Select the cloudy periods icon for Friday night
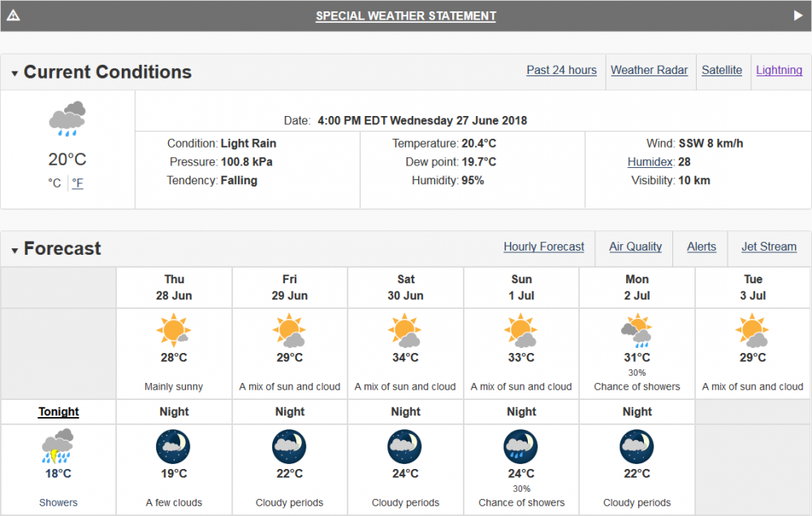Screen dimensions: 812x516 289,445
